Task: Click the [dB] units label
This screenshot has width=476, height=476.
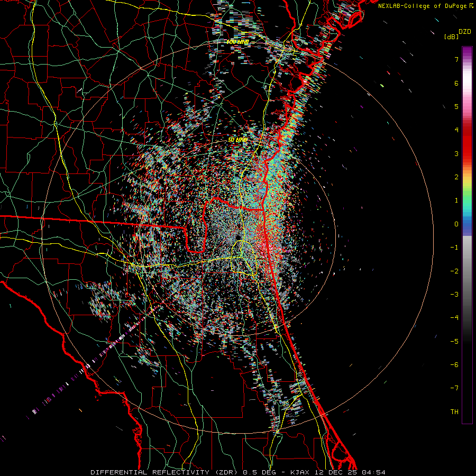Action: tap(452, 36)
